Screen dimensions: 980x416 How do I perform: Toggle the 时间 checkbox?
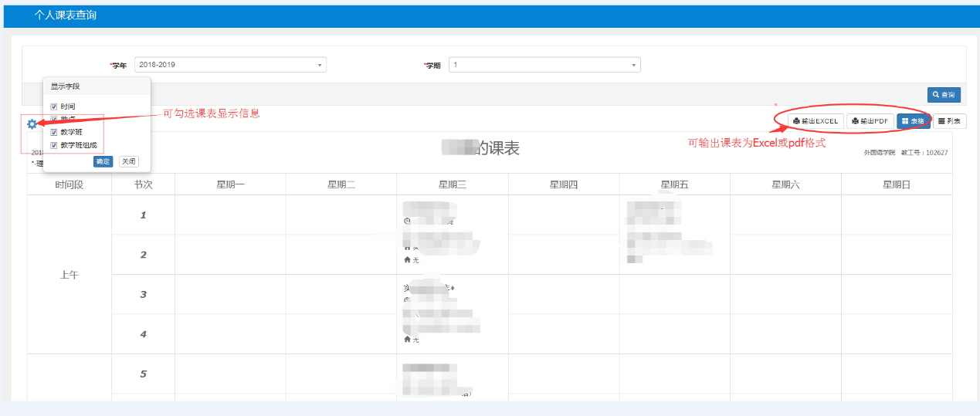point(53,107)
